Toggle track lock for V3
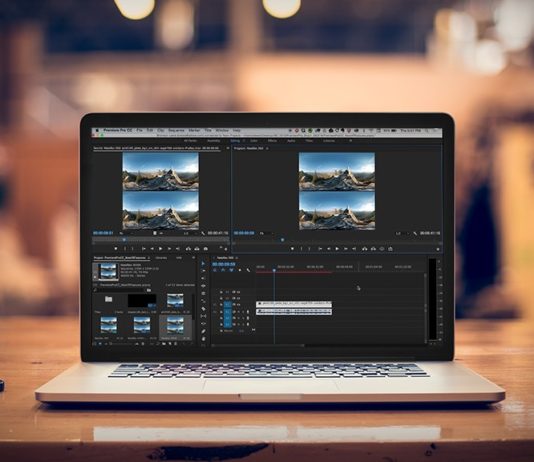 221,292
